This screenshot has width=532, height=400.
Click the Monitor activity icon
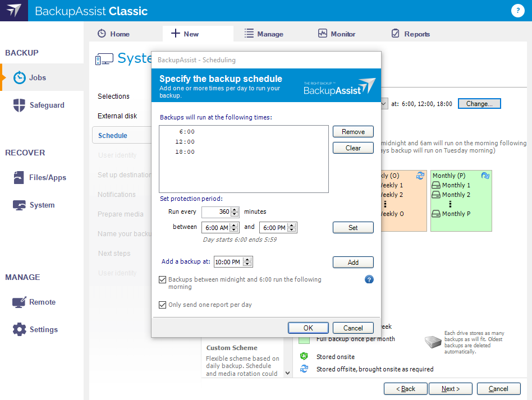coord(323,33)
